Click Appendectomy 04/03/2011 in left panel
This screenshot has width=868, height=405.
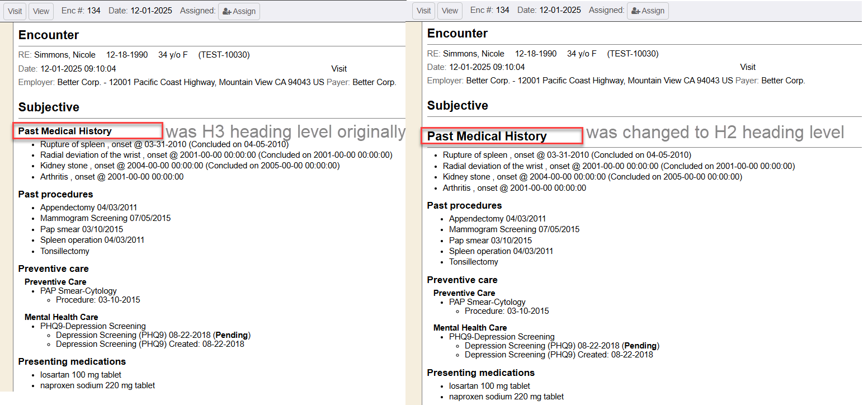click(x=88, y=208)
